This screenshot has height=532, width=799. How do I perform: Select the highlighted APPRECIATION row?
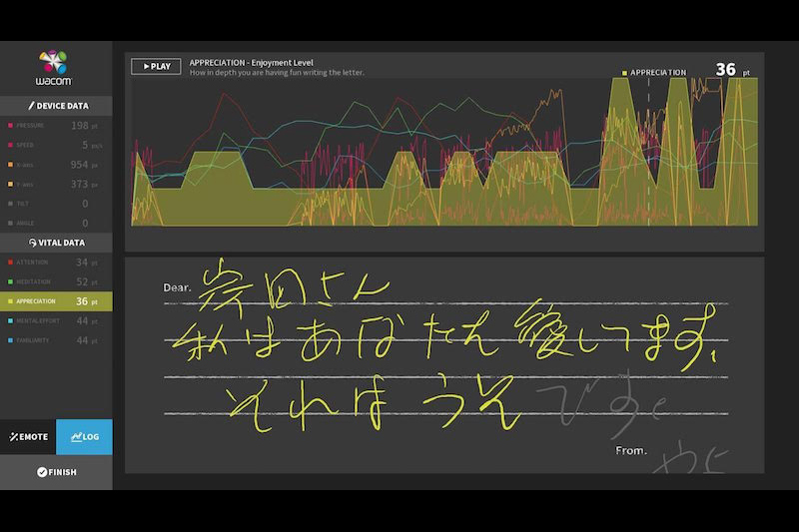(x=56, y=301)
